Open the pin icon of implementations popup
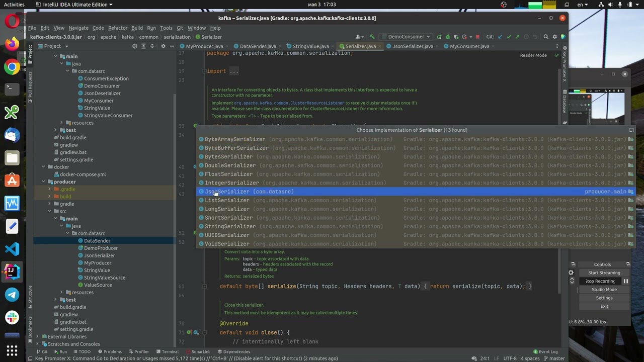 click(631, 130)
